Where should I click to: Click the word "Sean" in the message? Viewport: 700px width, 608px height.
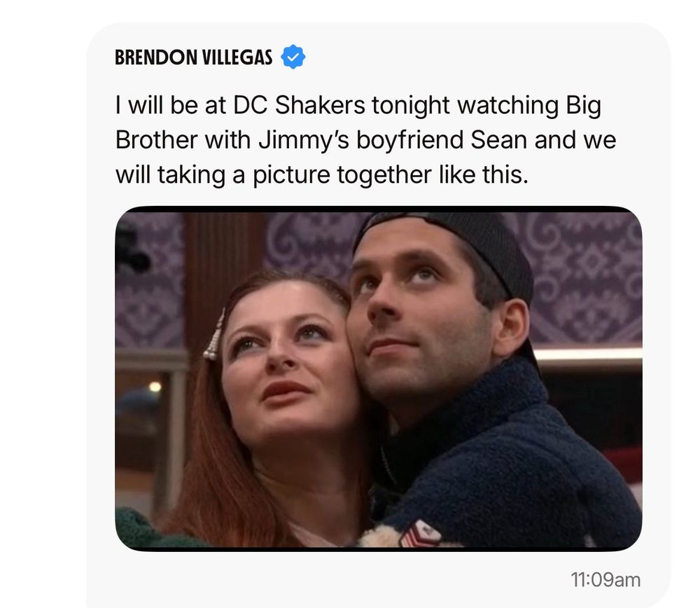coord(498,140)
